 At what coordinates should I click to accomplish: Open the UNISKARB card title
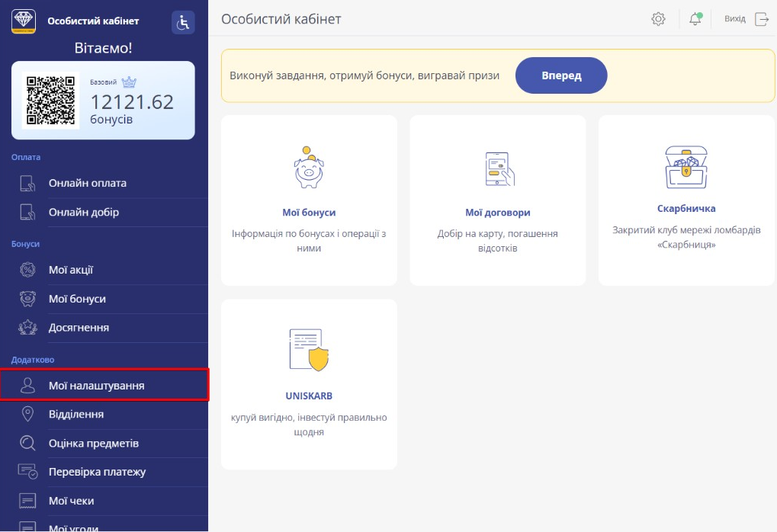tap(309, 396)
